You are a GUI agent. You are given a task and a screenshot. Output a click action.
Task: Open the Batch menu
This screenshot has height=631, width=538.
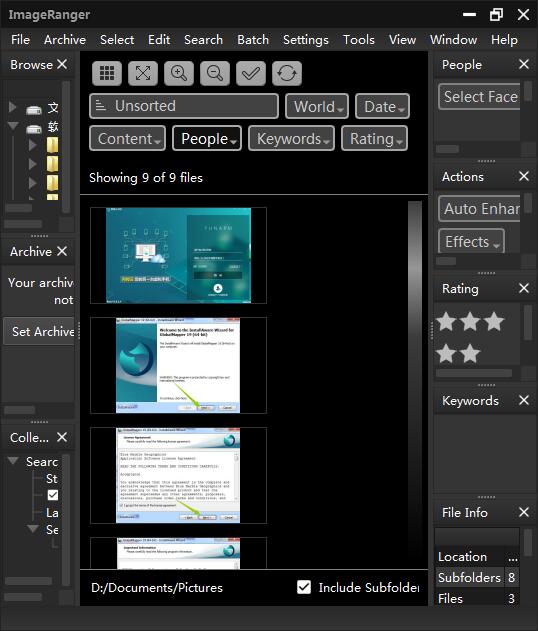coord(253,40)
